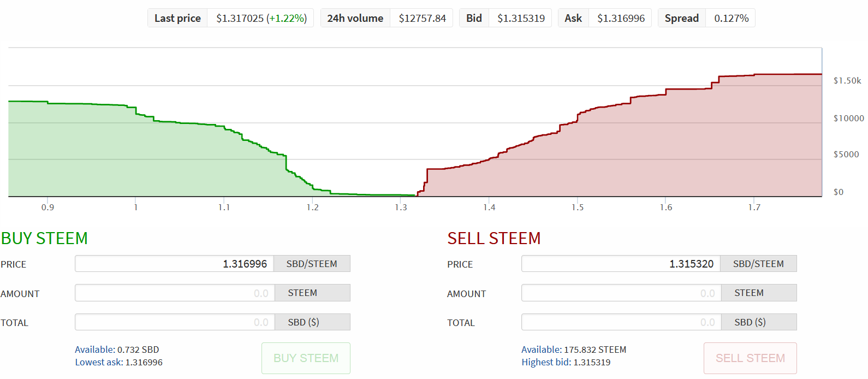Click the SBD/STEEM unit label in Buy price
The width and height of the screenshot is (868, 379).
(x=312, y=264)
